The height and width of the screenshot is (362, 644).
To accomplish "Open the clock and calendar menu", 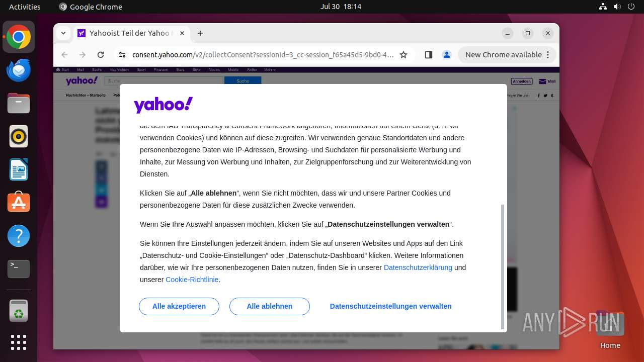I will click(x=341, y=7).
